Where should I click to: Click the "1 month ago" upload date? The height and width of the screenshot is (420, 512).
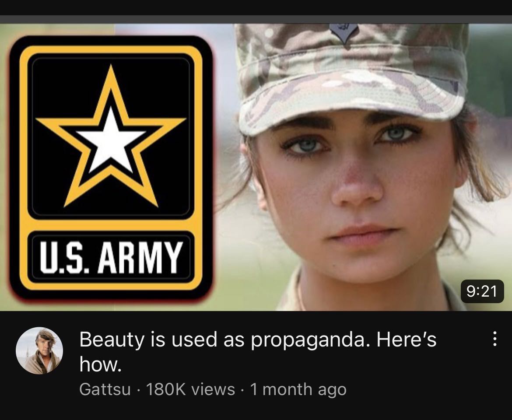point(298,389)
